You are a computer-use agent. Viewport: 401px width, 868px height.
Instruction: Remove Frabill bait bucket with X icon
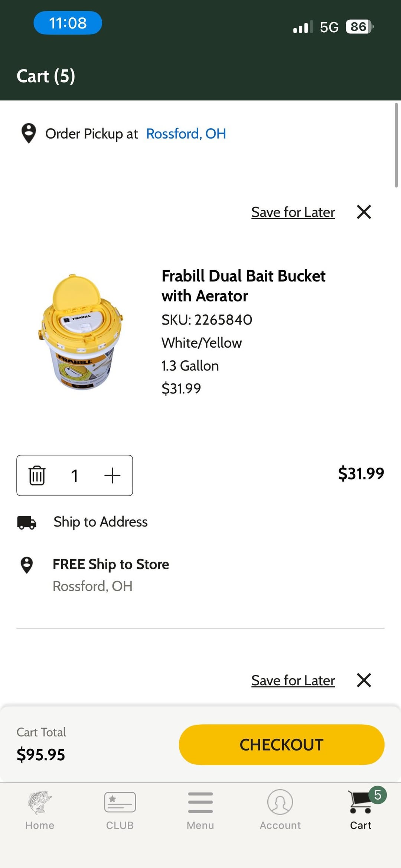364,212
